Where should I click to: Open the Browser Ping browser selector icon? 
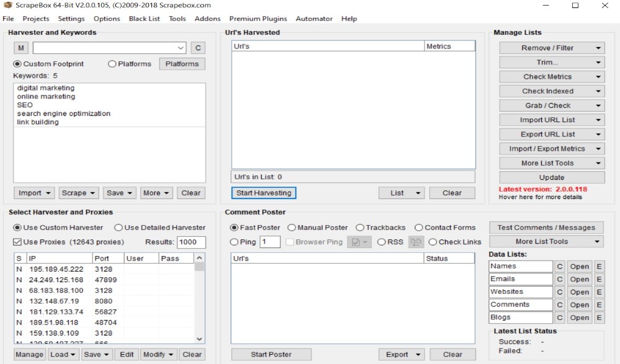359,242
